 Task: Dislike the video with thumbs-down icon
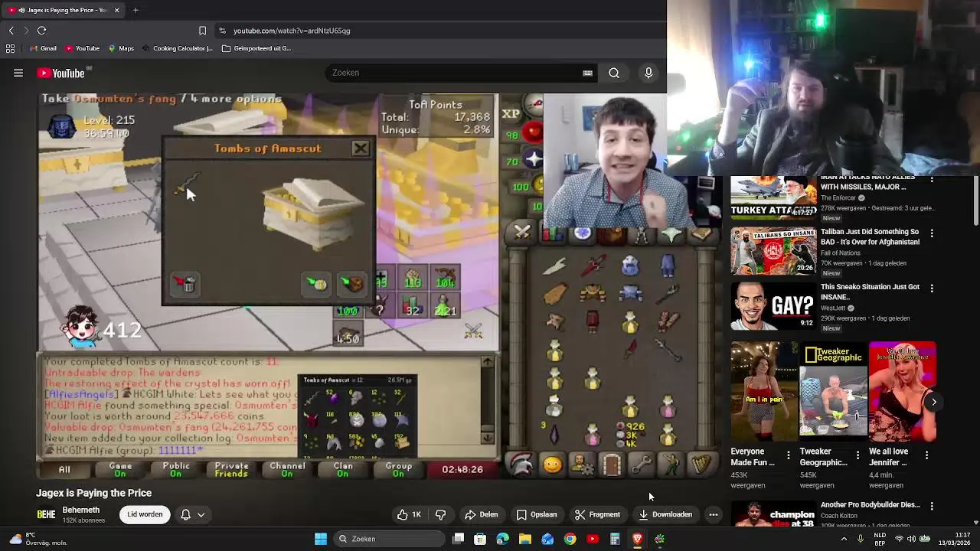click(x=440, y=515)
